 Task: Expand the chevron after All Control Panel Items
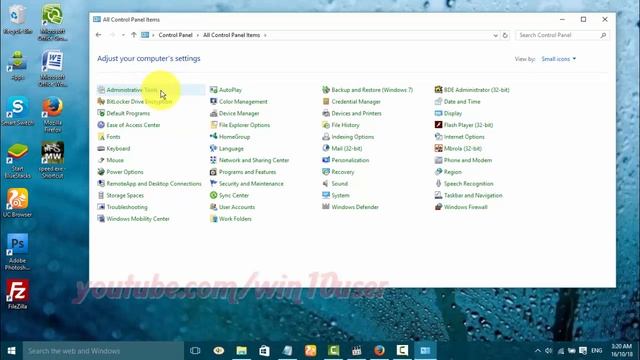pos(265,36)
